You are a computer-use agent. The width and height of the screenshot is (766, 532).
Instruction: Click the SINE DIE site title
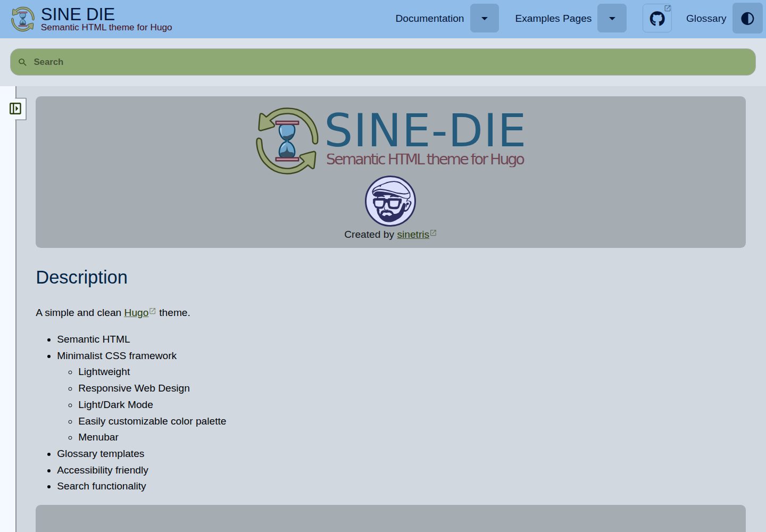pos(78,14)
